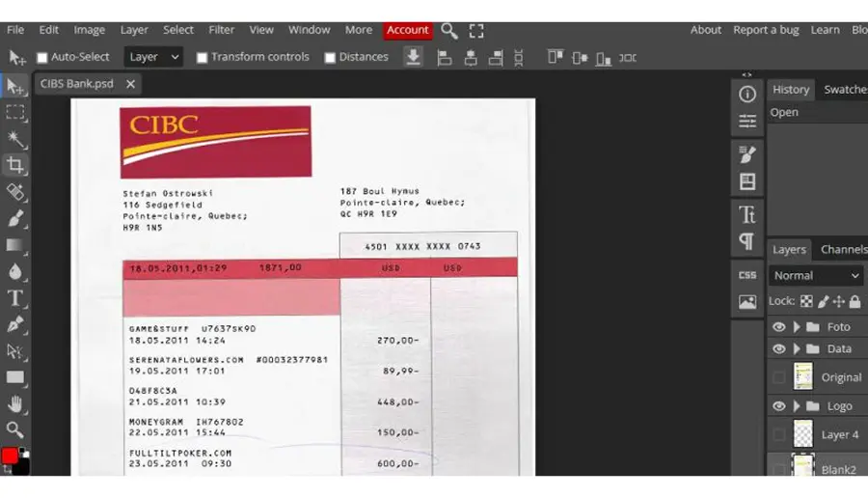Hide the Foto folder layer

pyautogui.click(x=778, y=327)
